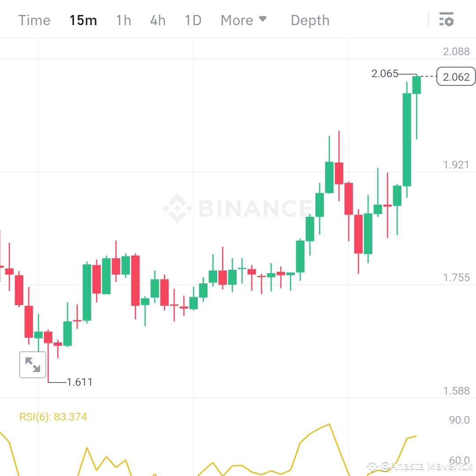The image size is (476, 476).
Task: Click the diamond Binance watermark near the username
Action: [372, 465]
